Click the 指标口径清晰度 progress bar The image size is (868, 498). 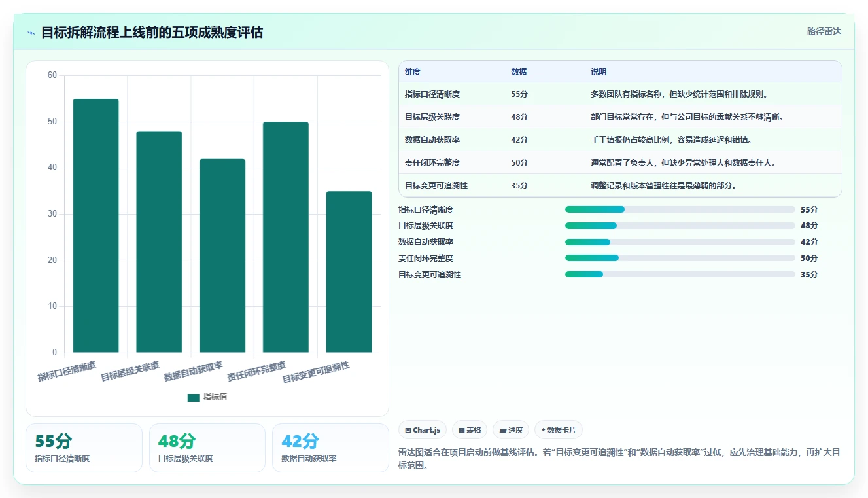[x=680, y=209]
